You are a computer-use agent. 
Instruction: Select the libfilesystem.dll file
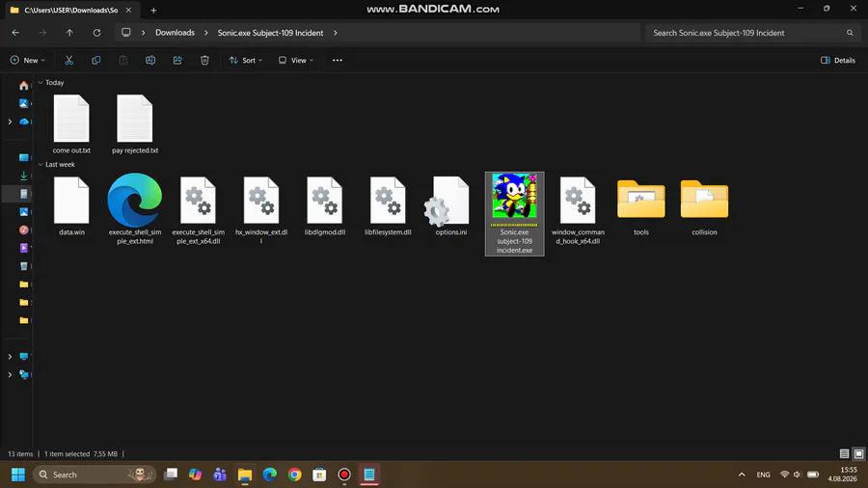click(x=388, y=205)
